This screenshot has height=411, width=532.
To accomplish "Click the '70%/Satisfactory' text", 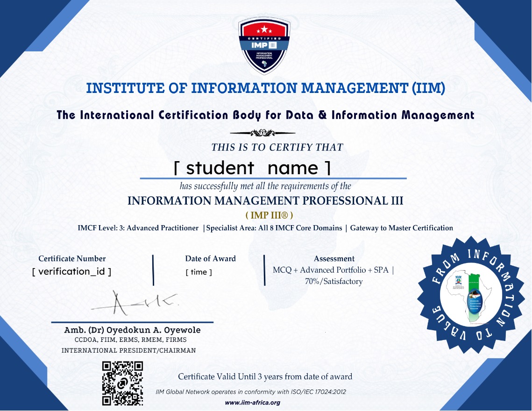I will pos(334,281).
